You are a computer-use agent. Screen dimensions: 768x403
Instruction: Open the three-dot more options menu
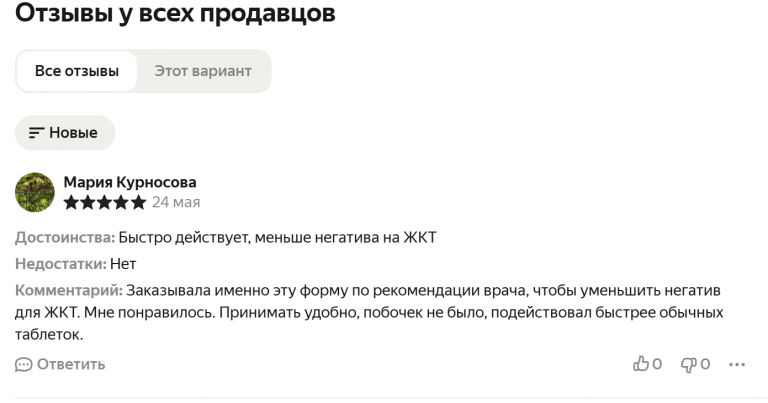737,364
